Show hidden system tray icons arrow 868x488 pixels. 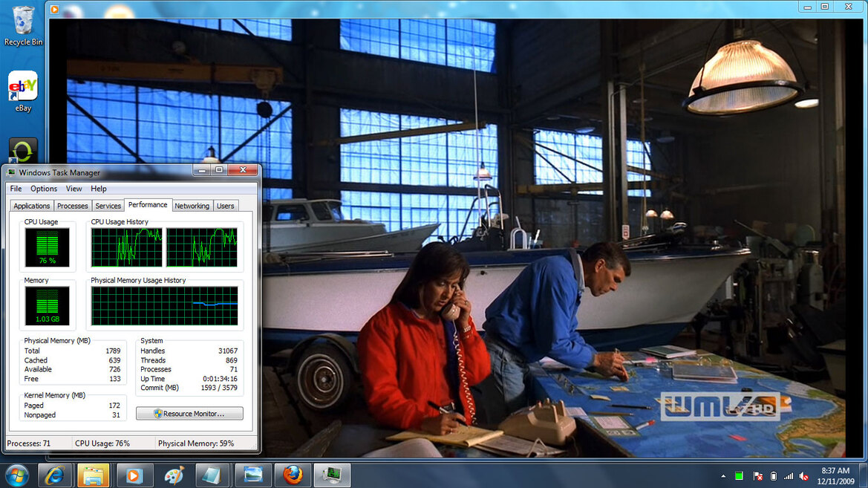pos(723,476)
